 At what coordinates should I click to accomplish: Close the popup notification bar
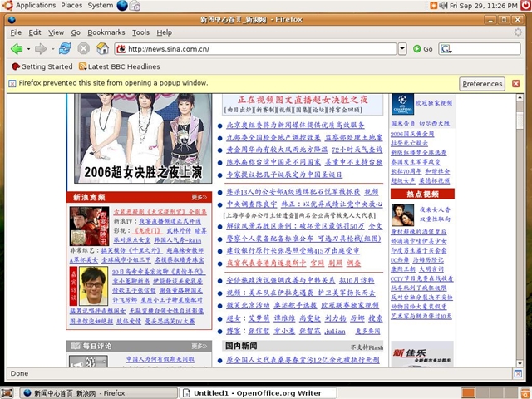pyautogui.click(x=516, y=83)
